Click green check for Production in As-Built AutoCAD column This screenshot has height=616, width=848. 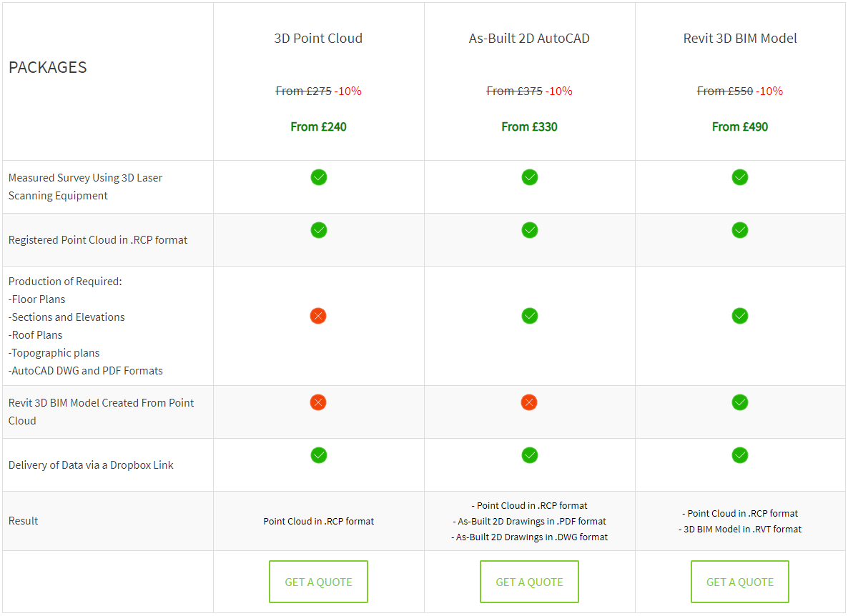coord(529,316)
